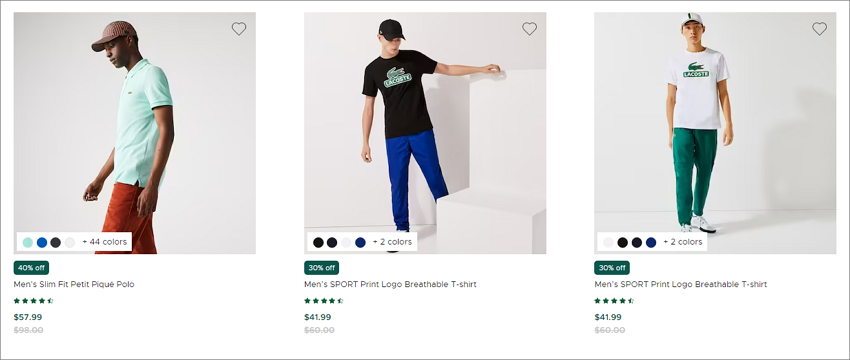Expand the '+ 44 colors' option list
850x360 pixels.
pos(105,242)
